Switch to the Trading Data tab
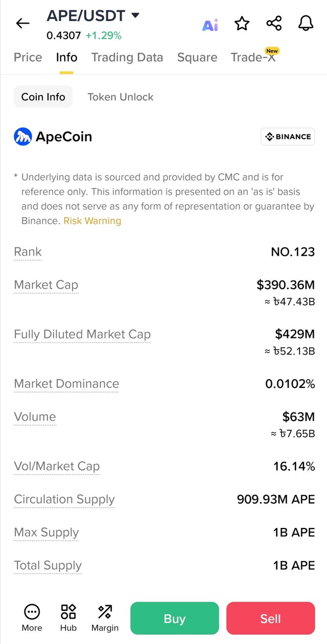This screenshot has height=644, width=327. pos(127,57)
